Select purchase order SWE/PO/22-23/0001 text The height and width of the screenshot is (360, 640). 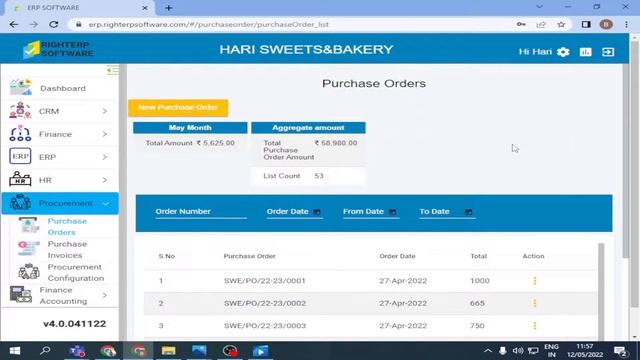click(x=264, y=281)
